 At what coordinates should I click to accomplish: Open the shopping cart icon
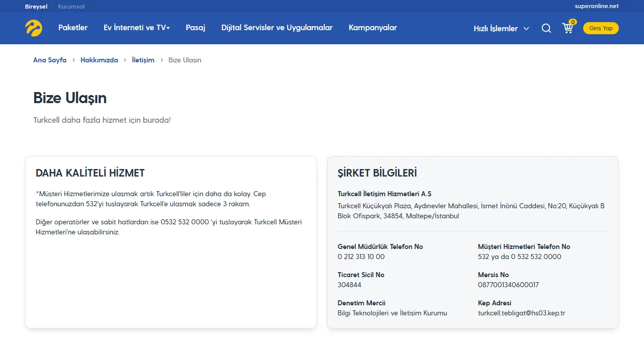coord(568,28)
